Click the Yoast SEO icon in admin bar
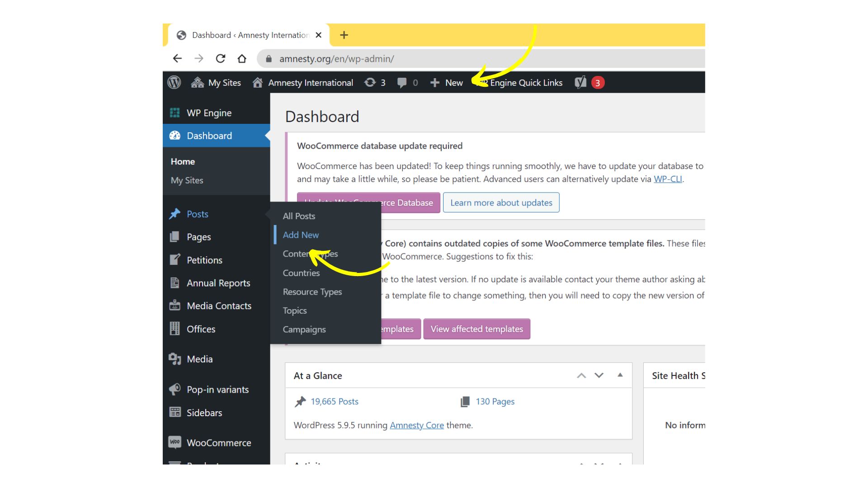The image size is (868, 488). pos(580,83)
